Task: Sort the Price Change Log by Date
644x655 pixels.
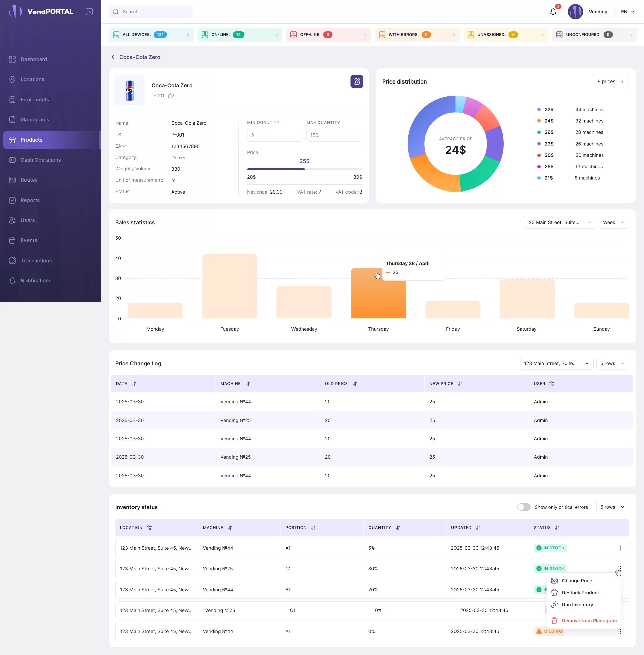Action: (x=133, y=383)
